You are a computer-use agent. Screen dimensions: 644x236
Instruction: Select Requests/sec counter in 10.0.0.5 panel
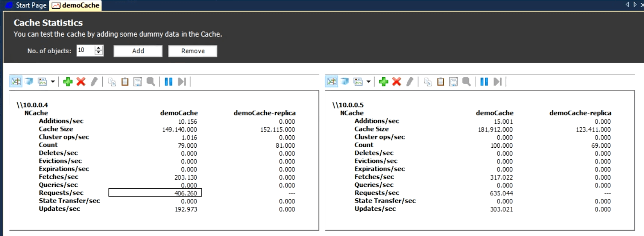click(x=377, y=193)
